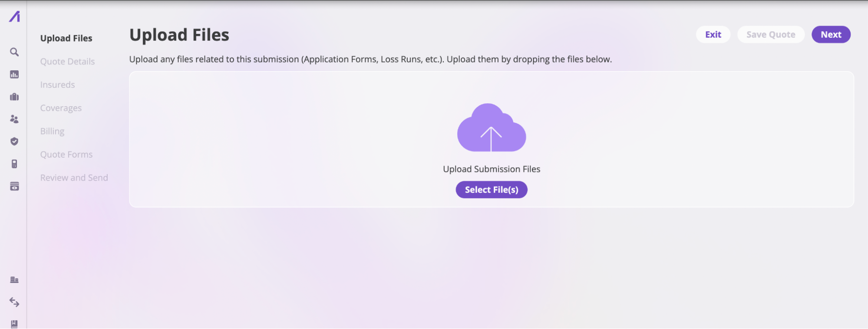Click the calculator icon in sidebar
Screen dimensions: 868x329
click(x=14, y=164)
